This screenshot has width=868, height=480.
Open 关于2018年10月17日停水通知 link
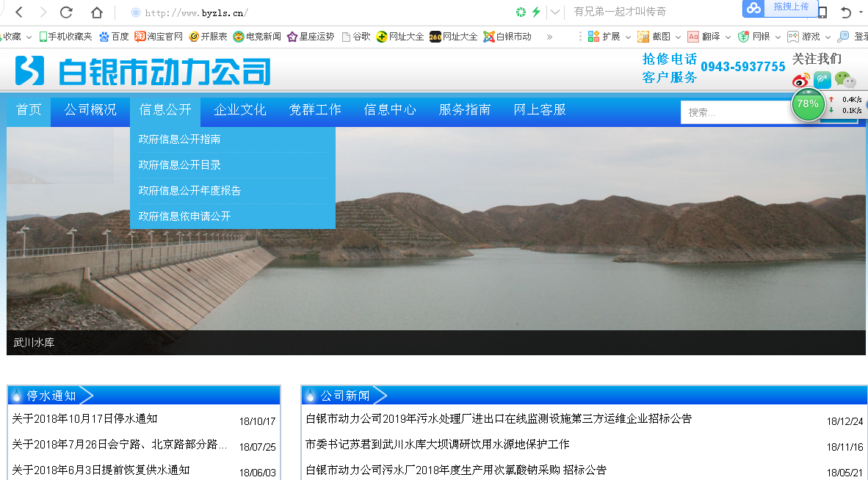[84, 419]
